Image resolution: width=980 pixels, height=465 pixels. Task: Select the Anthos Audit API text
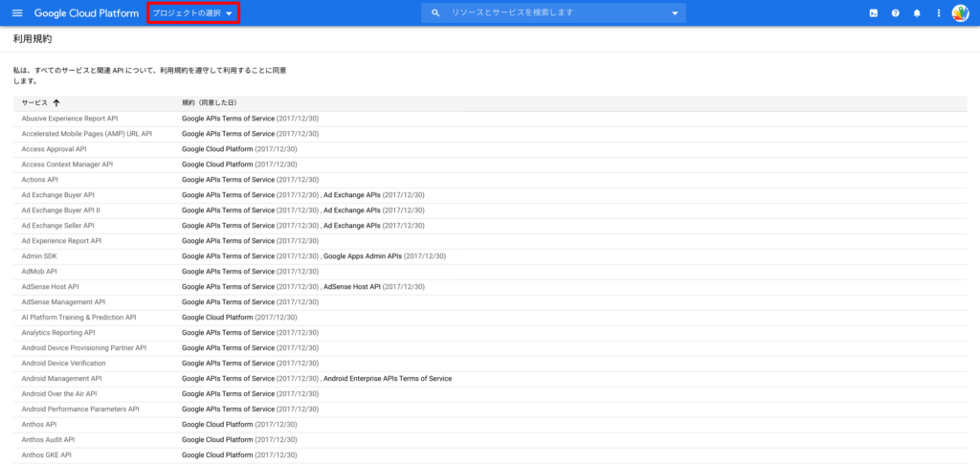48,440
